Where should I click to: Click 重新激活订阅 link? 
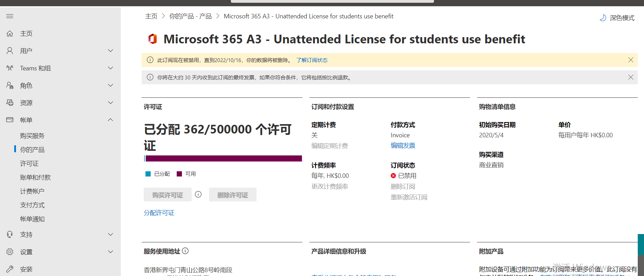(409, 197)
